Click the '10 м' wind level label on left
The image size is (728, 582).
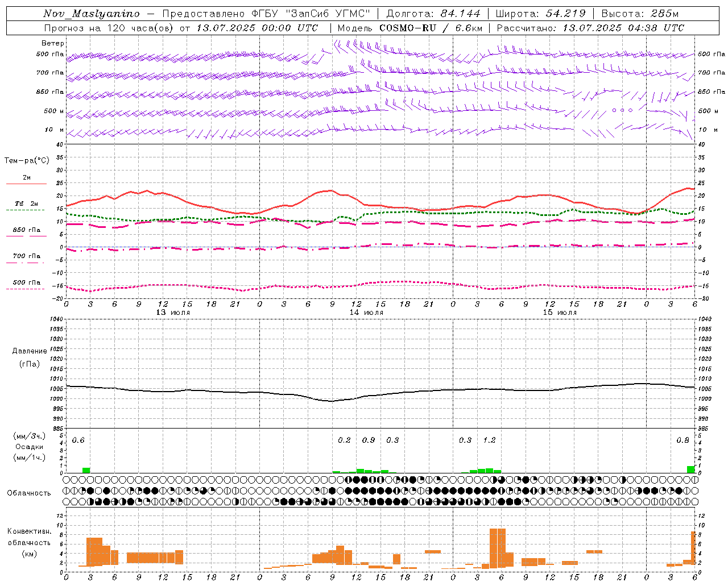55,130
